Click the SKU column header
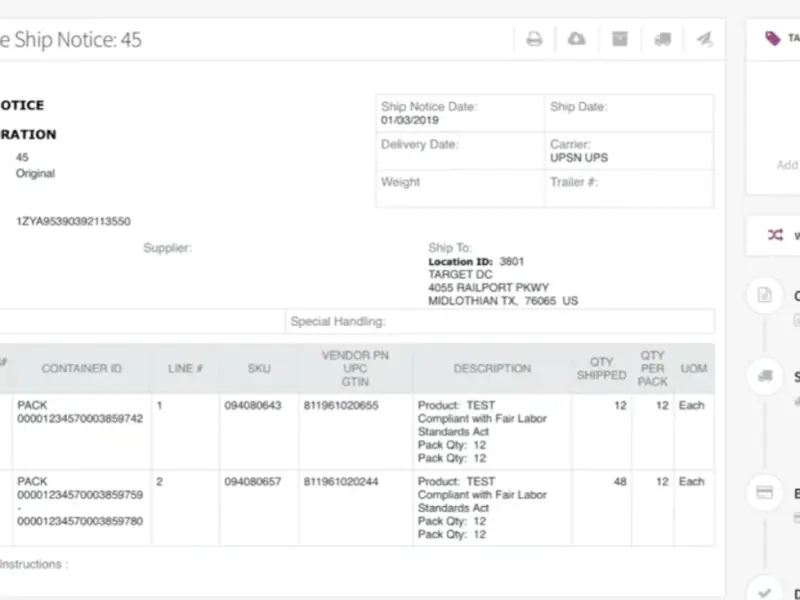This screenshot has width=800, height=600. pyautogui.click(x=259, y=369)
